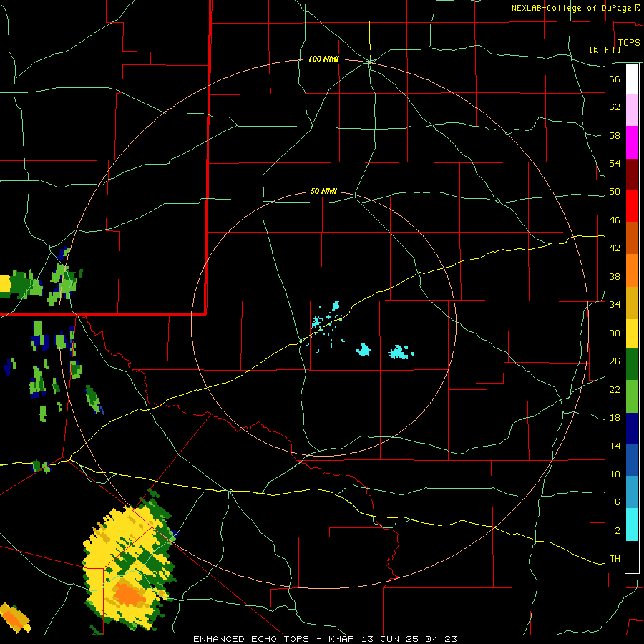This screenshot has height=644, width=644.
Task: Click the 50 NMI range ring label
Action: pyautogui.click(x=323, y=191)
